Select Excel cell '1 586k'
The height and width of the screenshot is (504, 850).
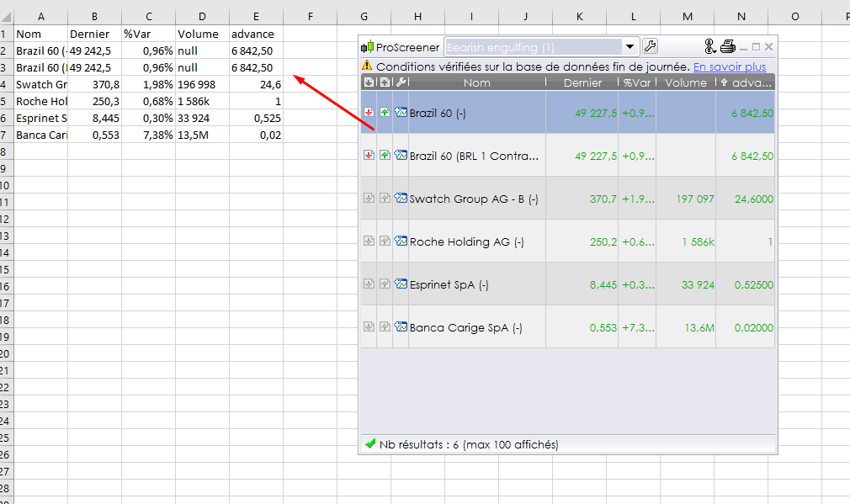[x=202, y=101]
